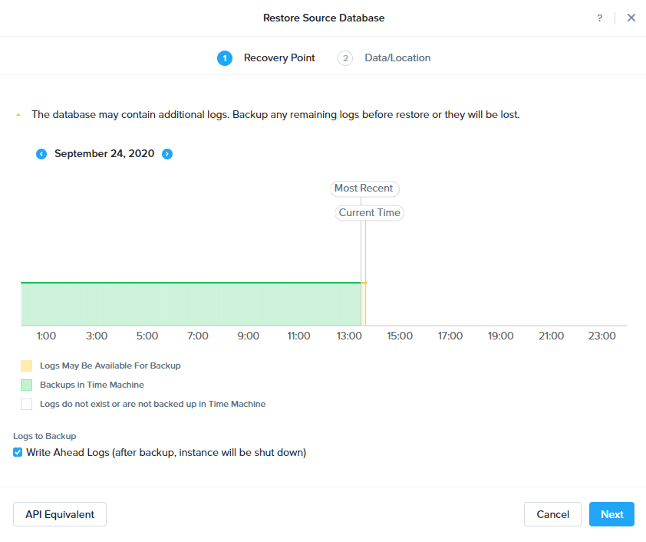
Task: Click the additional logs warning message
Action: [276, 114]
